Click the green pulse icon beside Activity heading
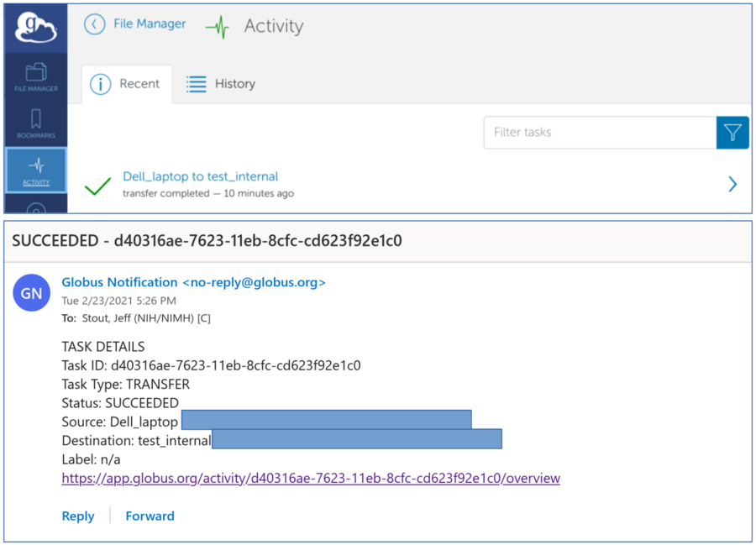Screen dimensions: 756x545 point(218,27)
